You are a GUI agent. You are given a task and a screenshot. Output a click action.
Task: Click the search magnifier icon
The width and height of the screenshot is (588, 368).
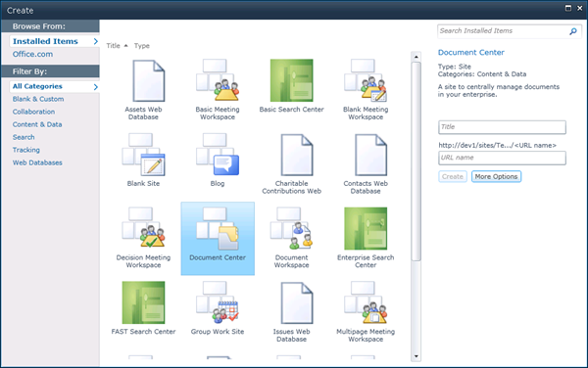573,31
